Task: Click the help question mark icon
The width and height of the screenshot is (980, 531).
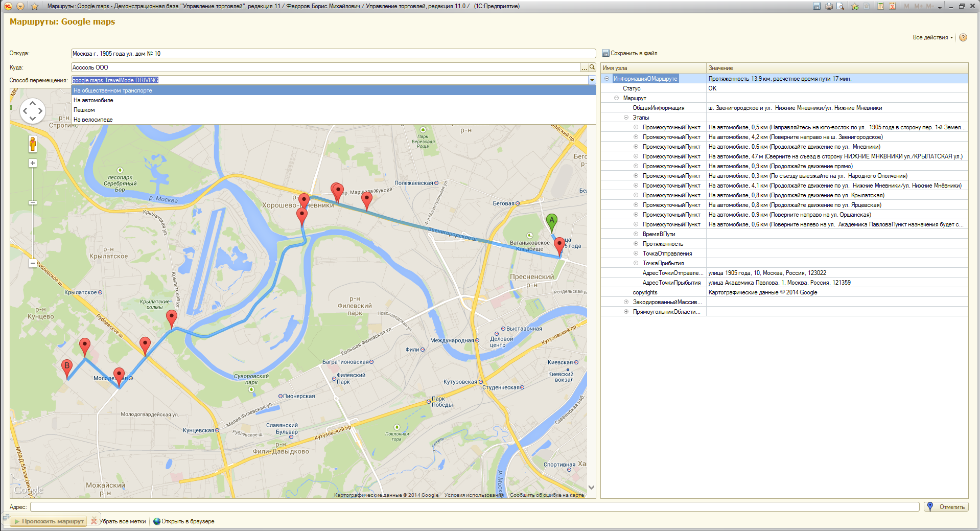Action: (x=963, y=37)
